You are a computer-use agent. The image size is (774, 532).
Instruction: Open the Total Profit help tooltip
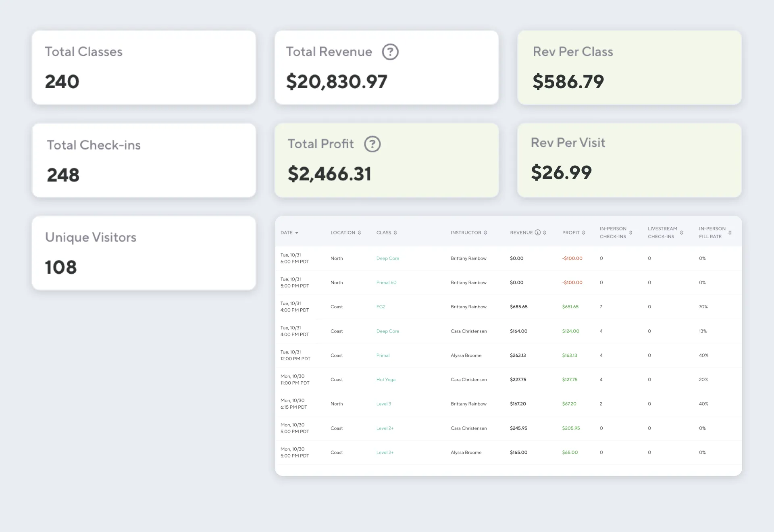[372, 144]
